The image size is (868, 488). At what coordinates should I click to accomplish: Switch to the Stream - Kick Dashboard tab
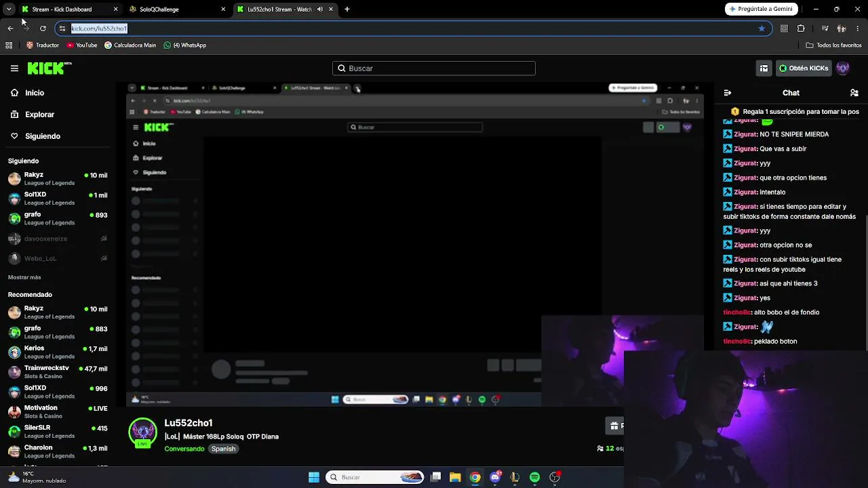(x=70, y=9)
